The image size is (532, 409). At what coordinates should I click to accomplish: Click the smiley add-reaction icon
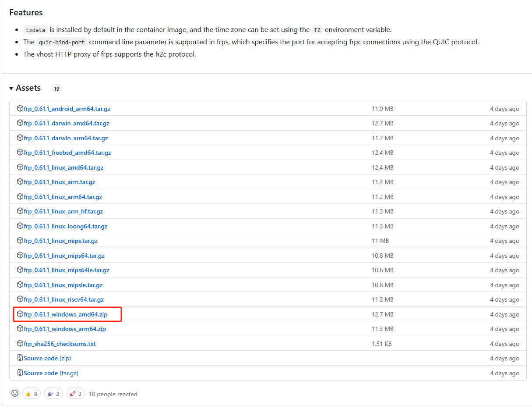(x=15, y=394)
